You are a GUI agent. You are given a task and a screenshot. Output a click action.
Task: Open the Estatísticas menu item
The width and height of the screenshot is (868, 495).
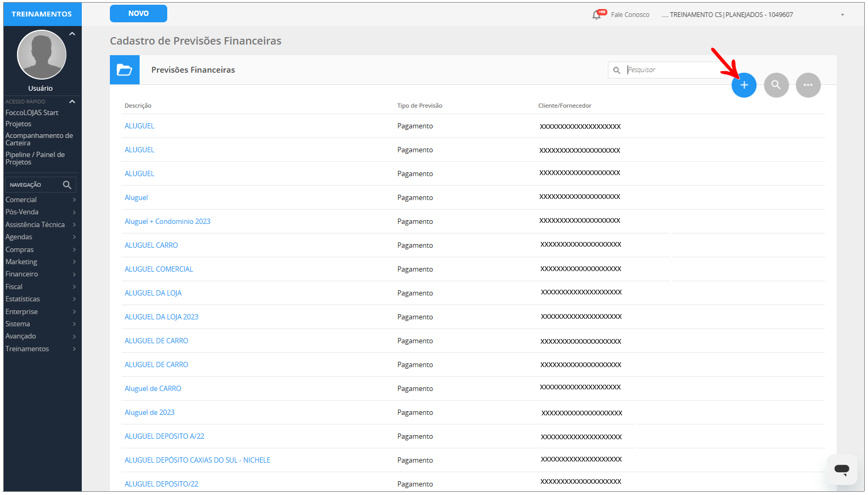[x=41, y=299]
